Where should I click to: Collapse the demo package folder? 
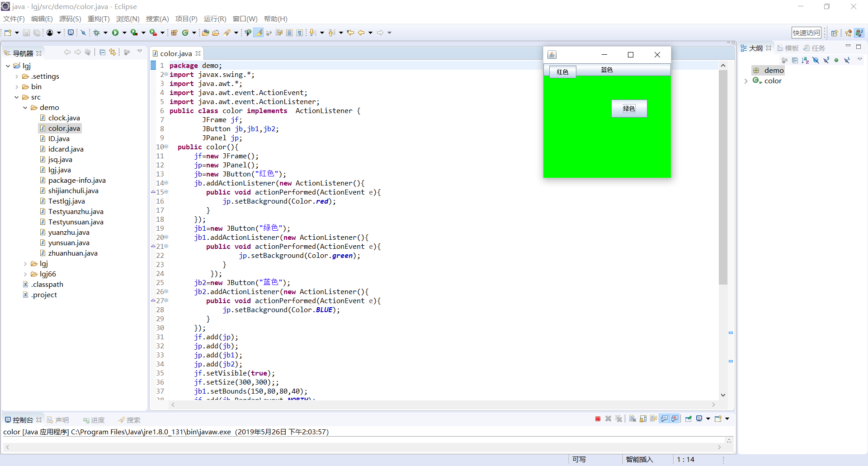coord(25,108)
